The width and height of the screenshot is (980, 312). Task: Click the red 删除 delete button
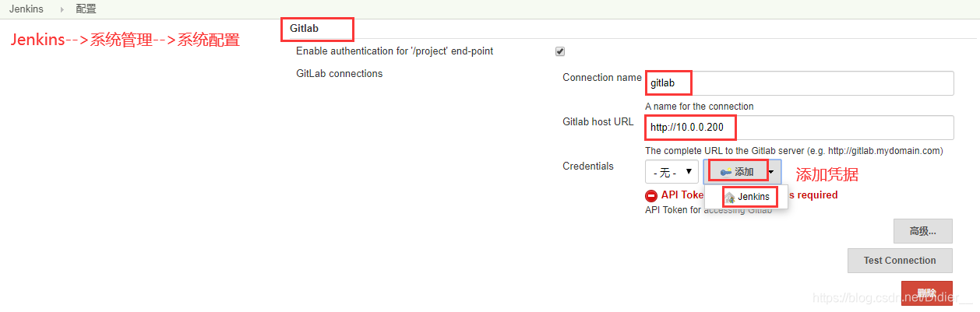pos(926,293)
